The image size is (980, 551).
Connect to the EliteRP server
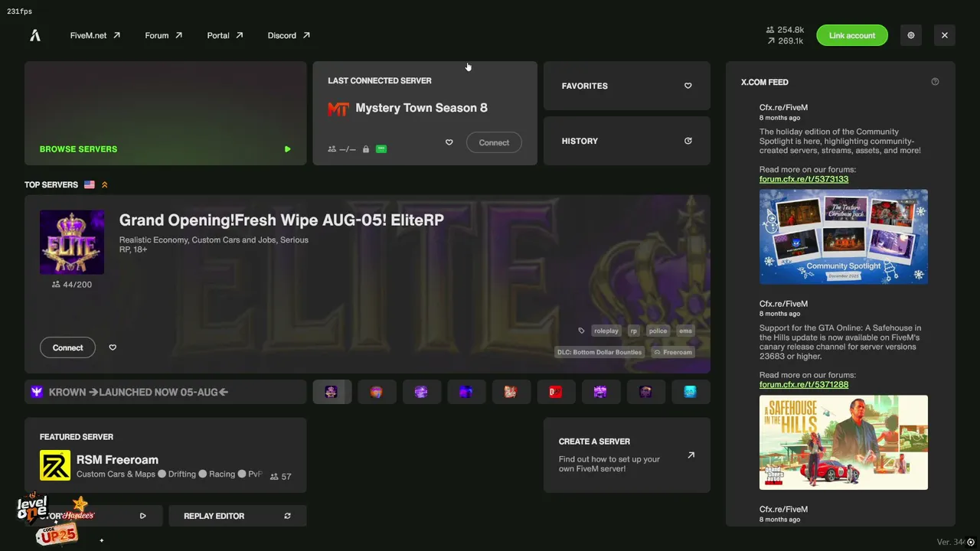click(67, 347)
